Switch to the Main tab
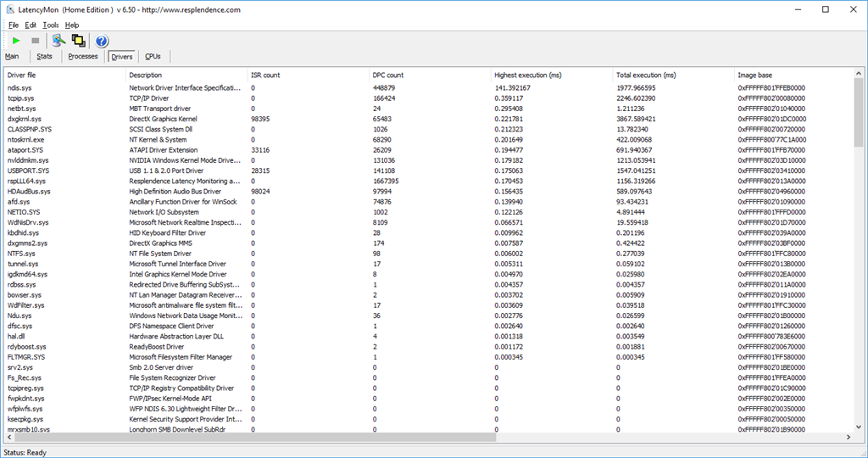Image resolution: width=868 pixels, height=458 pixels. point(12,57)
